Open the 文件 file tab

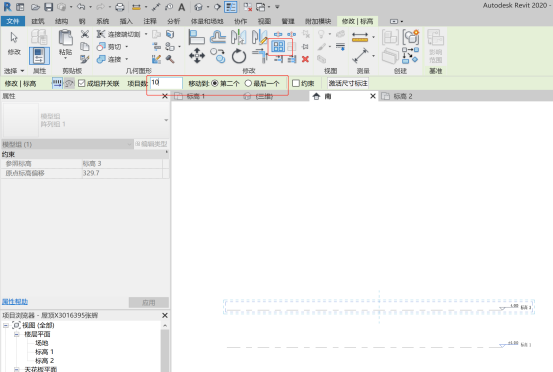(x=13, y=21)
